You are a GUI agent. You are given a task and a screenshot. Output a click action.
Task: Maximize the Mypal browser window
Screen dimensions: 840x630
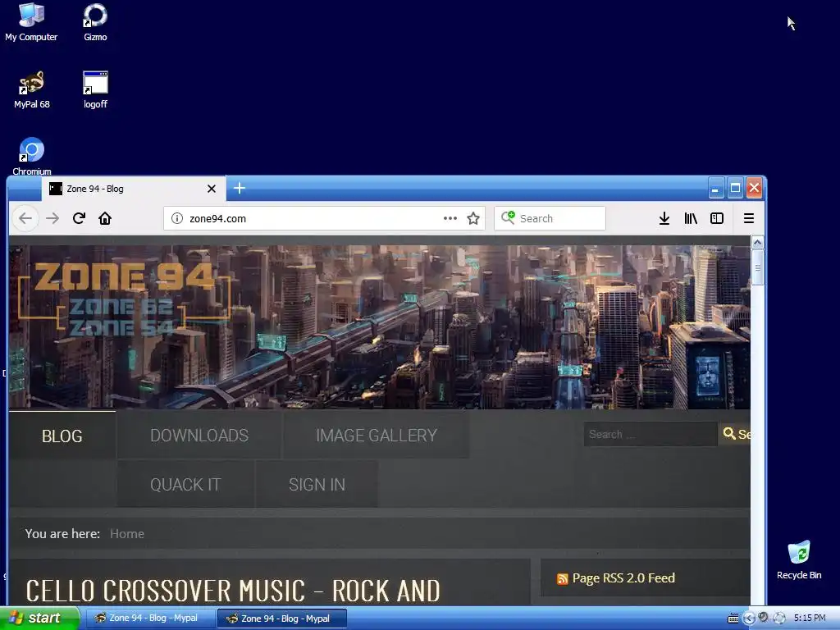[735, 188]
